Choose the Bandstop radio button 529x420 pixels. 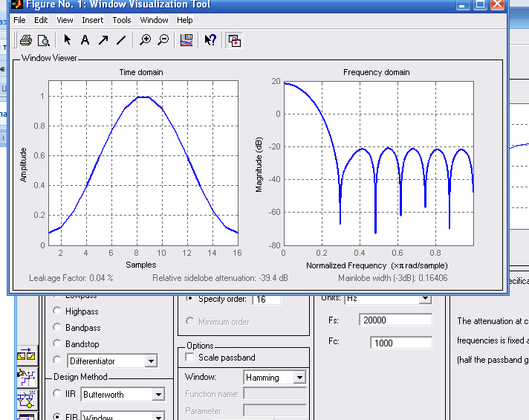(x=57, y=344)
